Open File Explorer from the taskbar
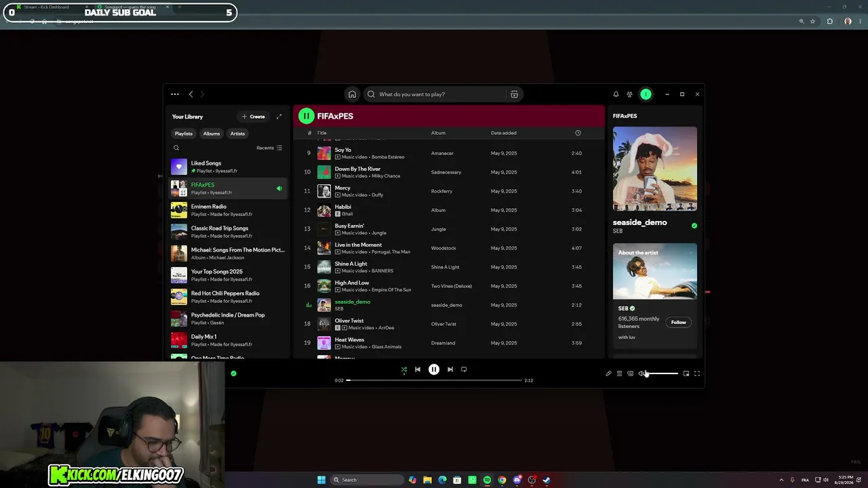 click(427, 480)
